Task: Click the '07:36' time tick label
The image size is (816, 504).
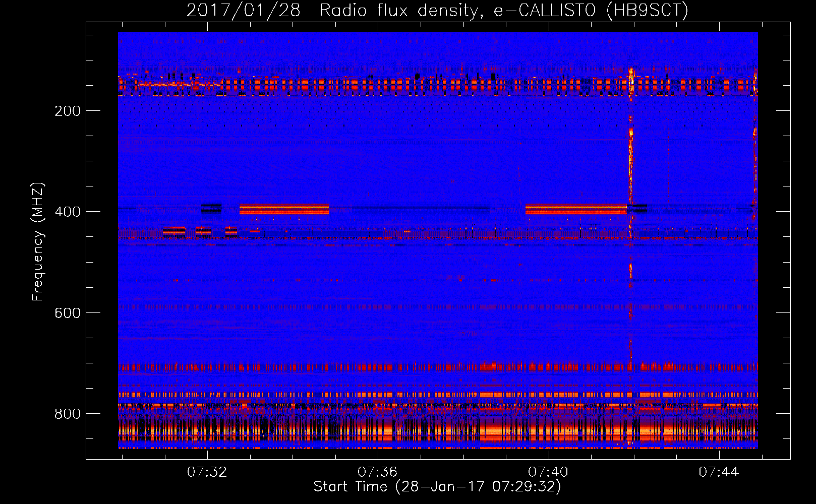Action: tap(378, 472)
